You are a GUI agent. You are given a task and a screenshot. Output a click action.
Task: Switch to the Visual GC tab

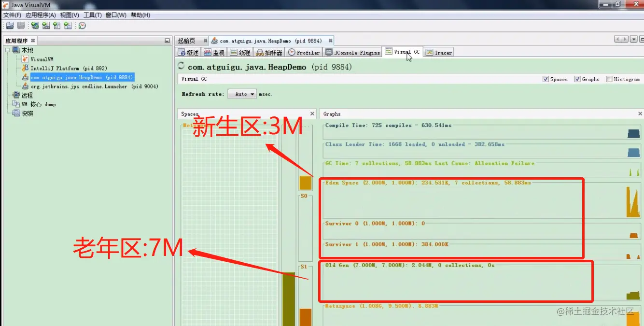tap(403, 52)
